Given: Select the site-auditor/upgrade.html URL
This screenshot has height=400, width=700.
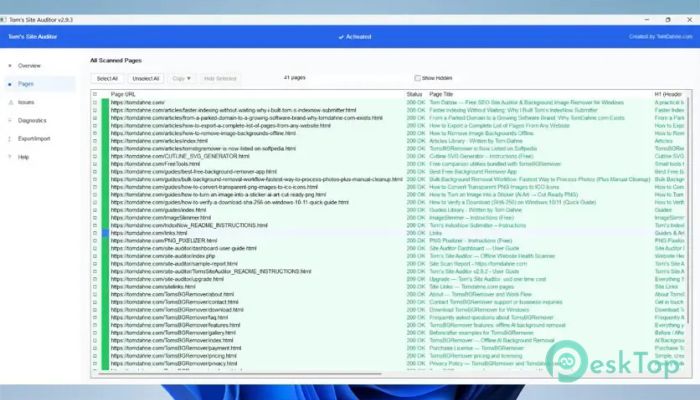Looking at the screenshot, I should (167, 279).
